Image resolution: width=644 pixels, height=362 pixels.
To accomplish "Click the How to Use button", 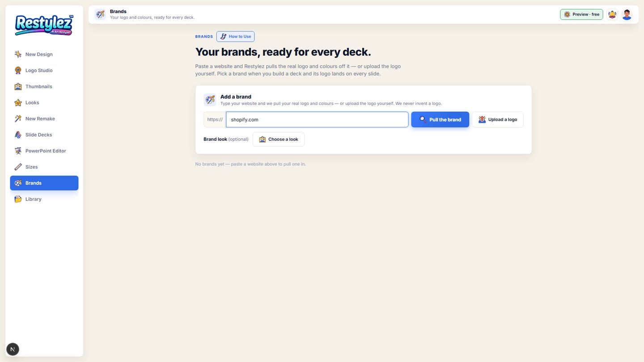I will click(235, 36).
